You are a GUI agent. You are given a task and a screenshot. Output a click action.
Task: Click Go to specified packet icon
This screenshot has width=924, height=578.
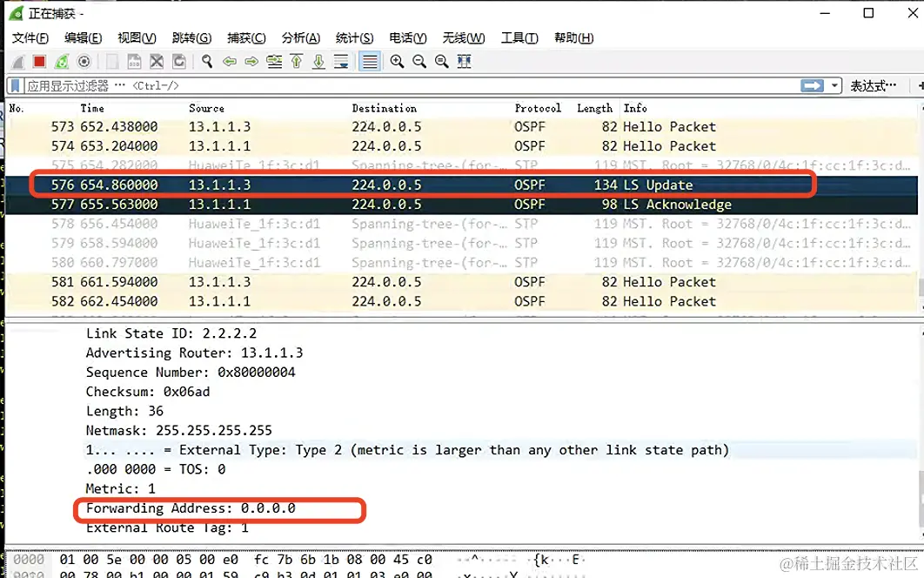tap(274, 61)
